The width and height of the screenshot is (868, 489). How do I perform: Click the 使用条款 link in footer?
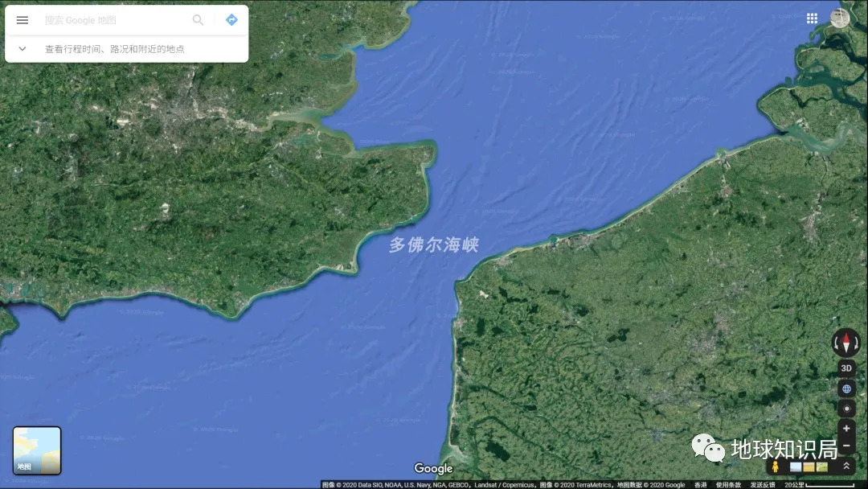pos(728,485)
